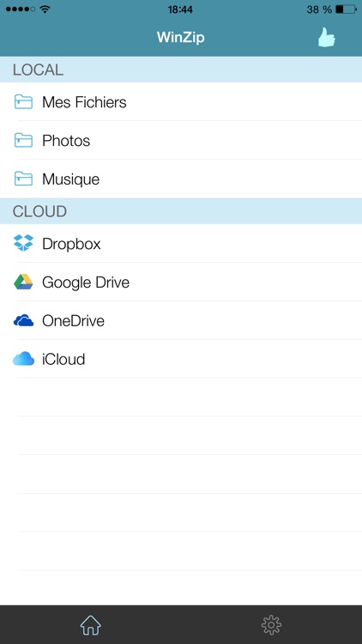Screen dimensions: 362x644
Task: Tap the battery indicator in status bar
Action: coord(346,9)
